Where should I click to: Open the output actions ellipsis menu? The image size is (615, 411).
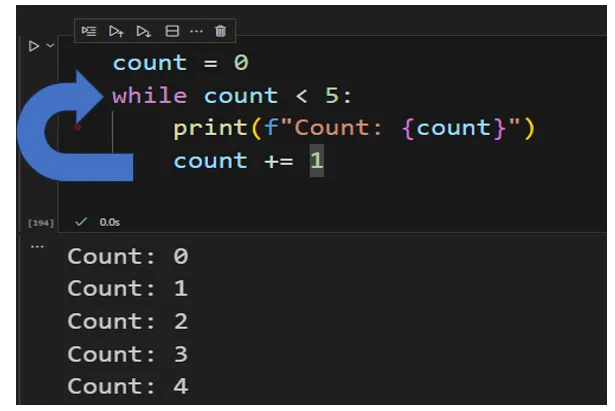click(37, 247)
